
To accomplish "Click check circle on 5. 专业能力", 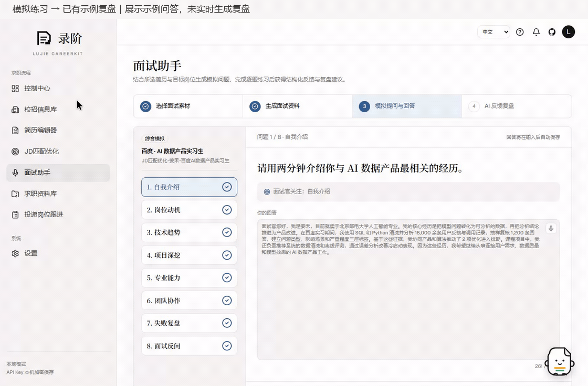I will click(x=227, y=277).
